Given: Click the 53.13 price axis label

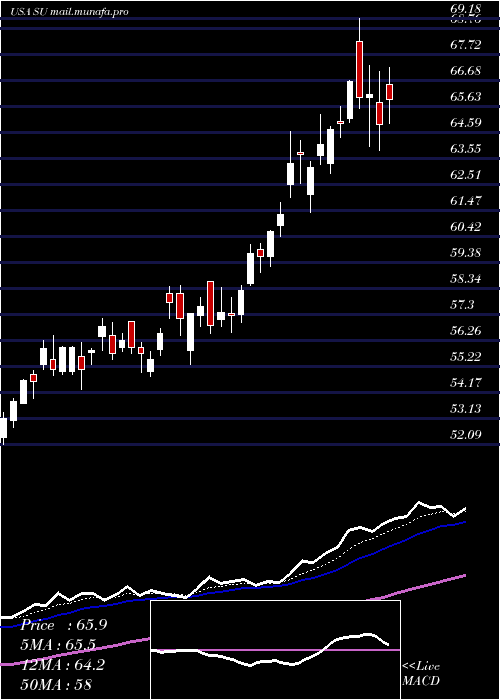Looking at the screenshot, I should click(466, 408).
